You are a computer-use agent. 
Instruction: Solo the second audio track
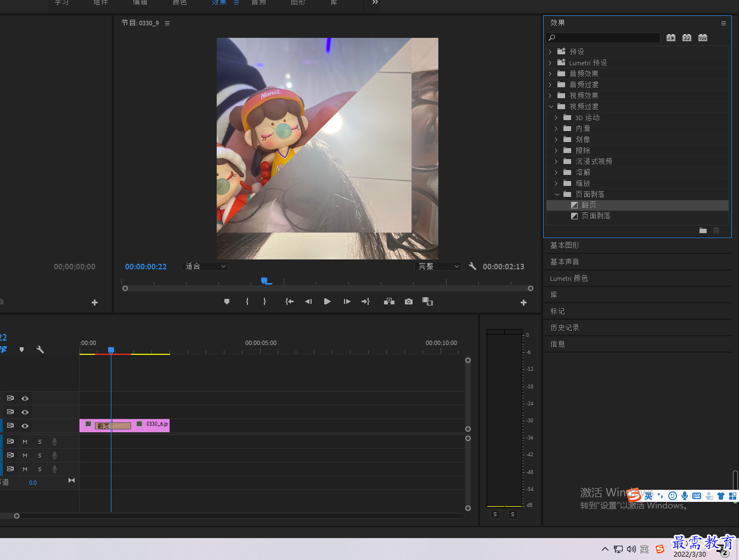(x=40, y=455)
